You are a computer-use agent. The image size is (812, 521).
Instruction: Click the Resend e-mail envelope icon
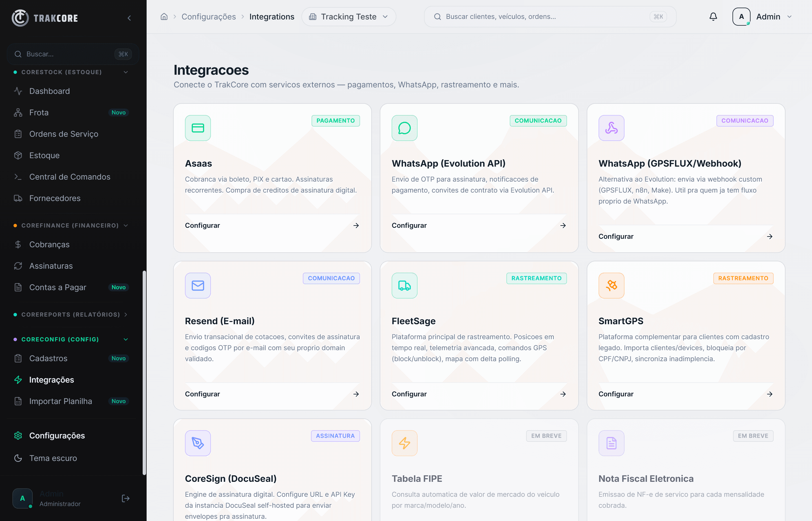tap(198, 286)
